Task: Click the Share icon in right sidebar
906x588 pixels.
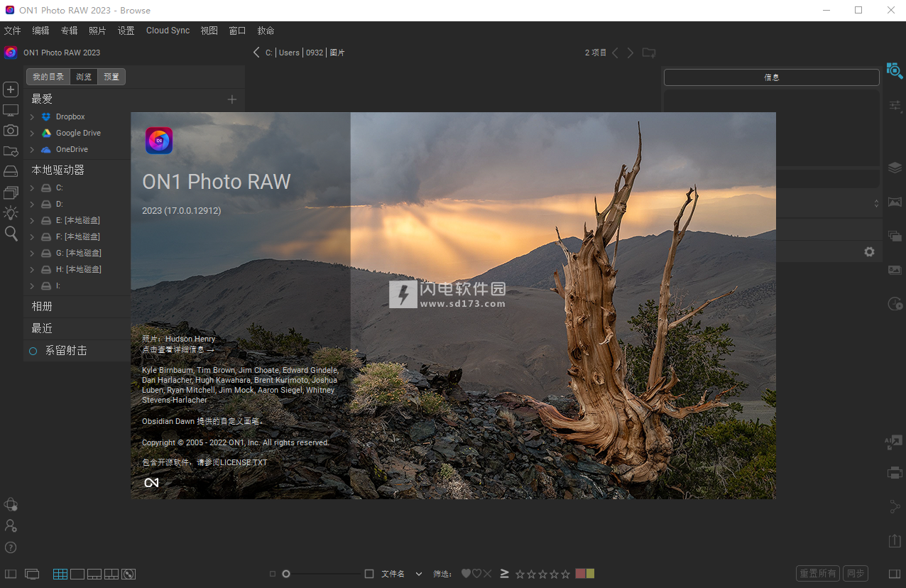Action: [895, 506]
